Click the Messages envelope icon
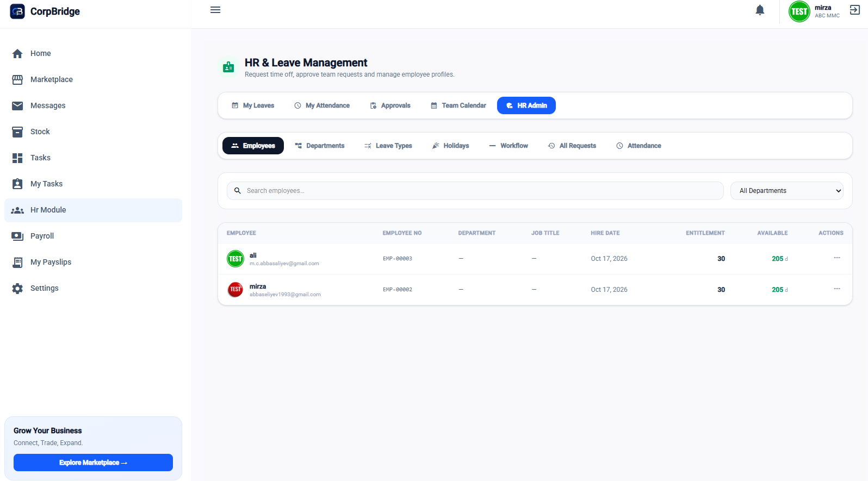868x481 pixels. click(17, 105)
